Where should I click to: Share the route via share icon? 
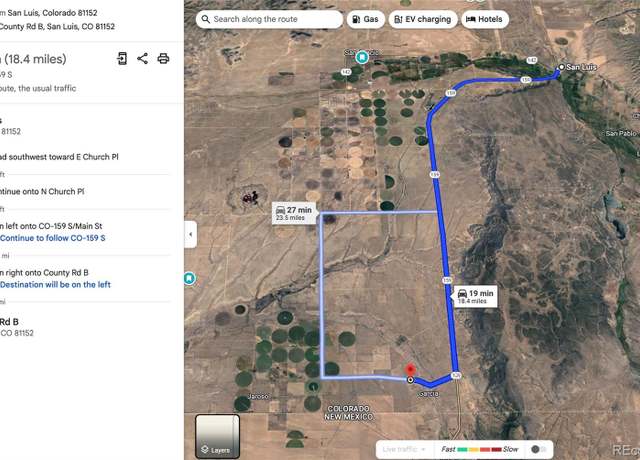coord(142,58)
